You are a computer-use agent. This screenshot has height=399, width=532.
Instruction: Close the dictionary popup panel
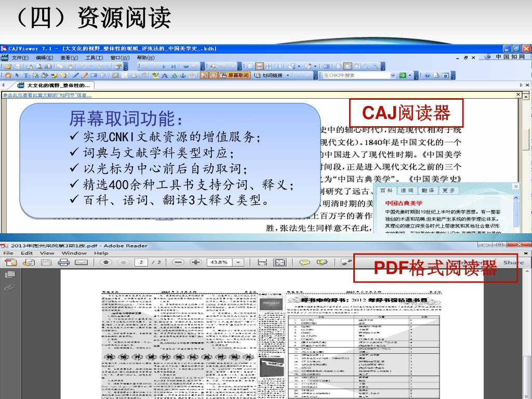516,187
